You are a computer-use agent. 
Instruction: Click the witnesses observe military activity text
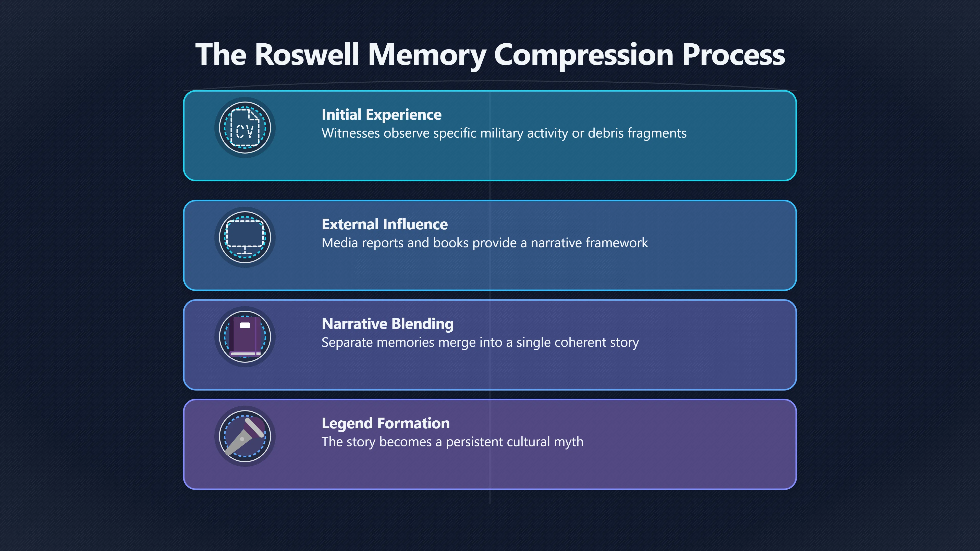coord(504,133)
